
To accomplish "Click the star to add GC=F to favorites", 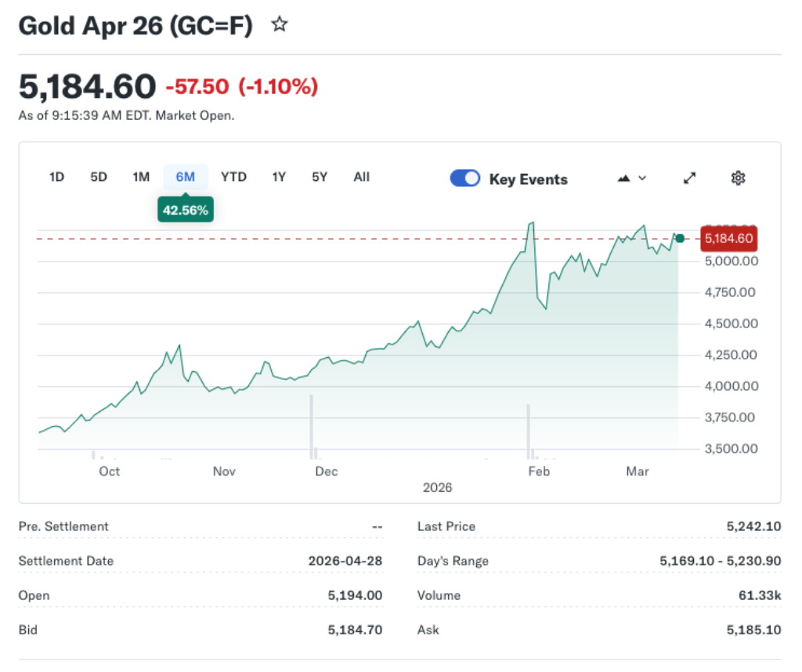I will coord(280,25).
